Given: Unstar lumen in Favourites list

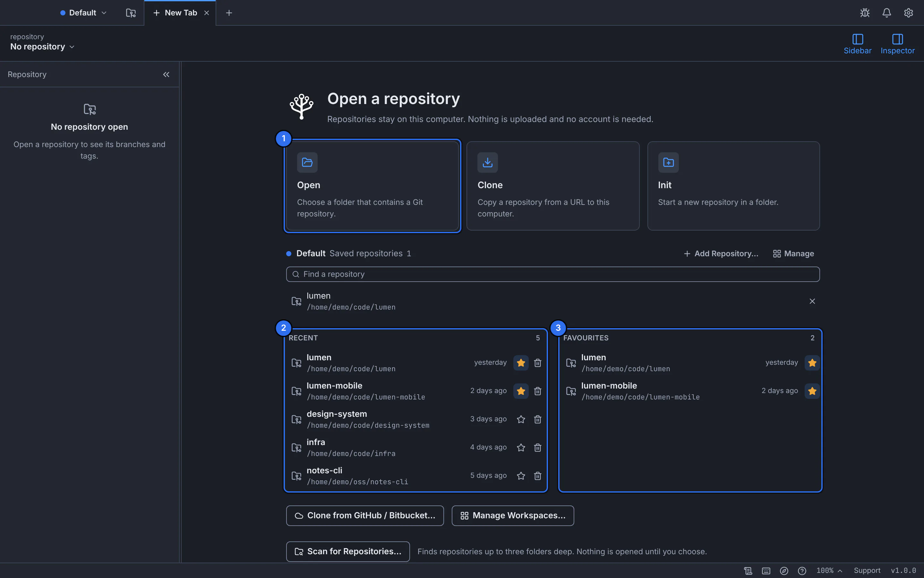Looking at the screenshot, I should (x=812, y=363).
